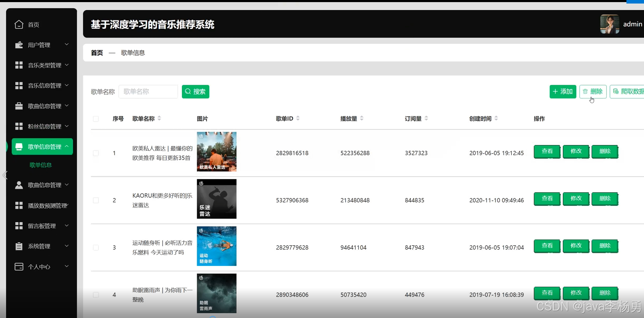Viewport: 644px width, 318px height.
Task: Click 修改 for 欧美私人雷达 row
Action: pyautogui.click(x=576, y=151)
